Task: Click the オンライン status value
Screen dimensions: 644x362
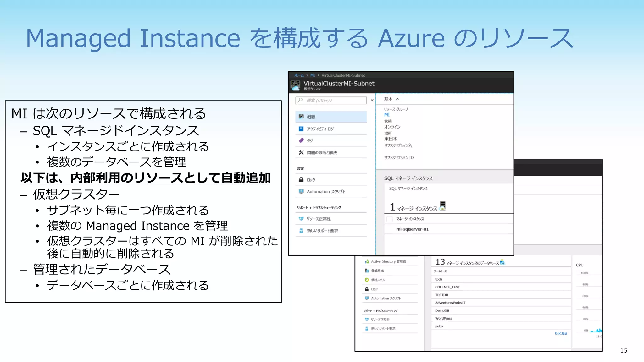Action: pyautogui.click(x=392, y=127)
